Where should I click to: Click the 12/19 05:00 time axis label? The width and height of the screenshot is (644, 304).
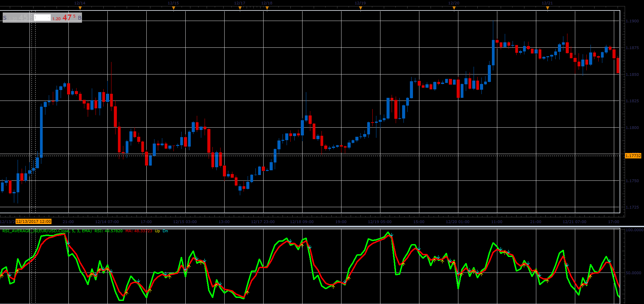[380, 222]
